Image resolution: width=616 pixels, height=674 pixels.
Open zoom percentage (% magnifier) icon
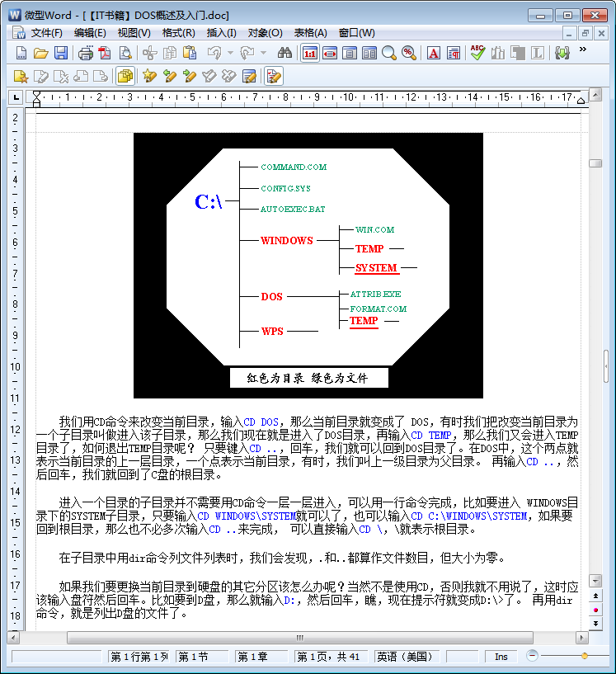408,53
